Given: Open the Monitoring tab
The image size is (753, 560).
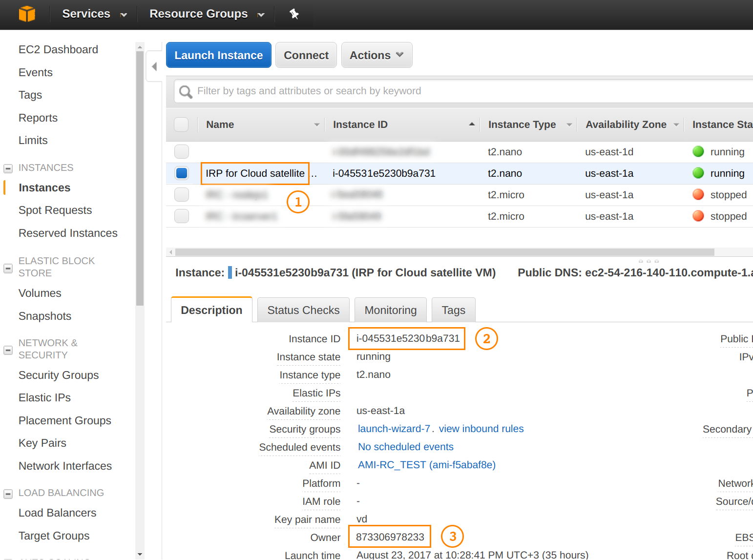Looking at the screenshot, I should [x=391, y=310].
